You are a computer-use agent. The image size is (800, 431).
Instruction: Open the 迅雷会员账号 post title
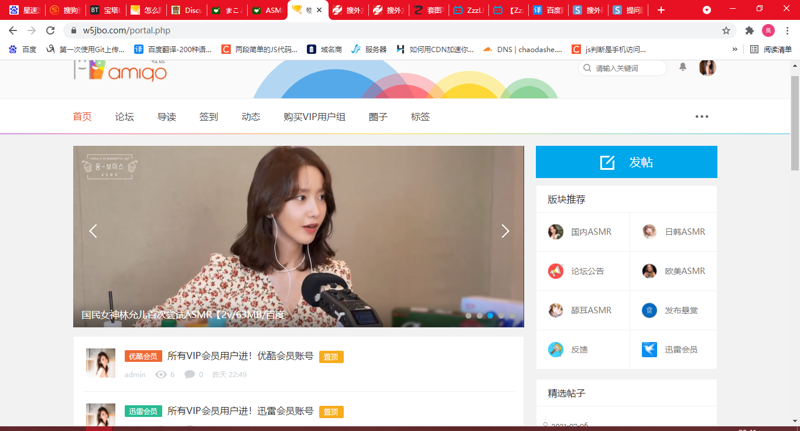(240, 411)
